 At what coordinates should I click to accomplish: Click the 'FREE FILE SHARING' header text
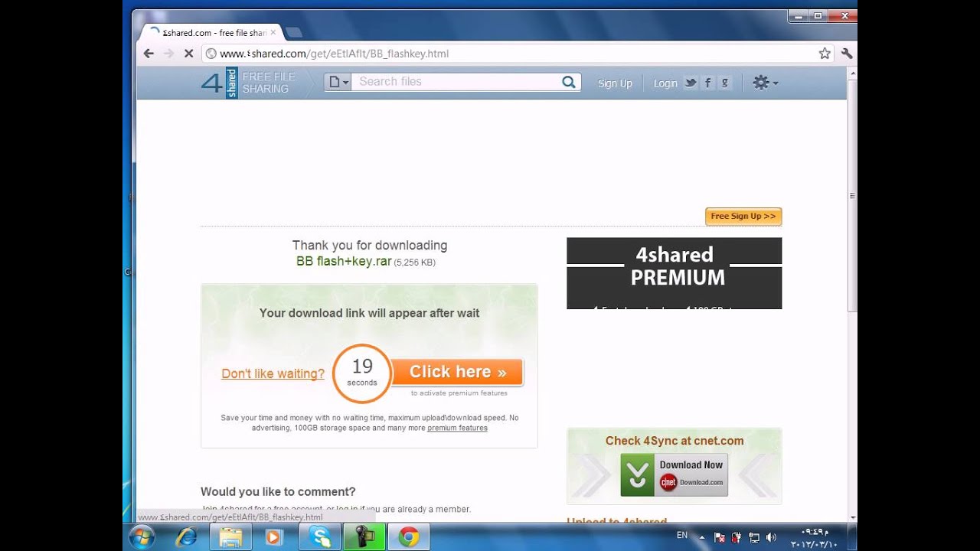tap(269, 83)
